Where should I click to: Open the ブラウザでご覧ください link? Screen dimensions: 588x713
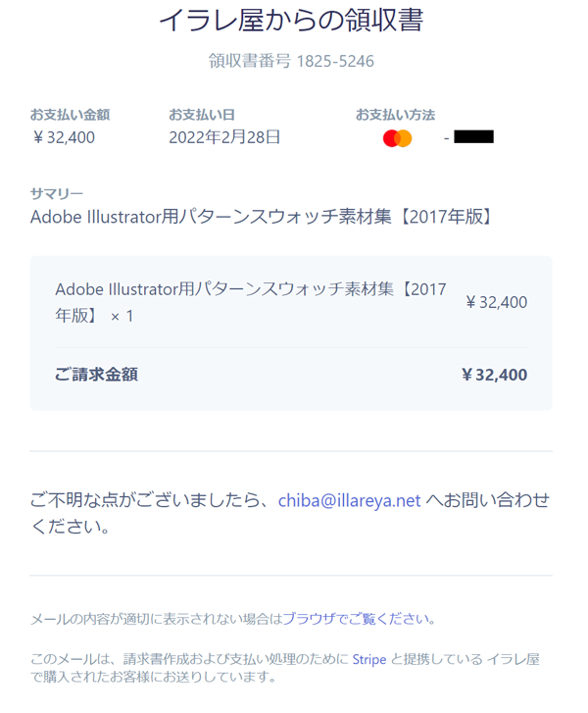pos(358,619)
